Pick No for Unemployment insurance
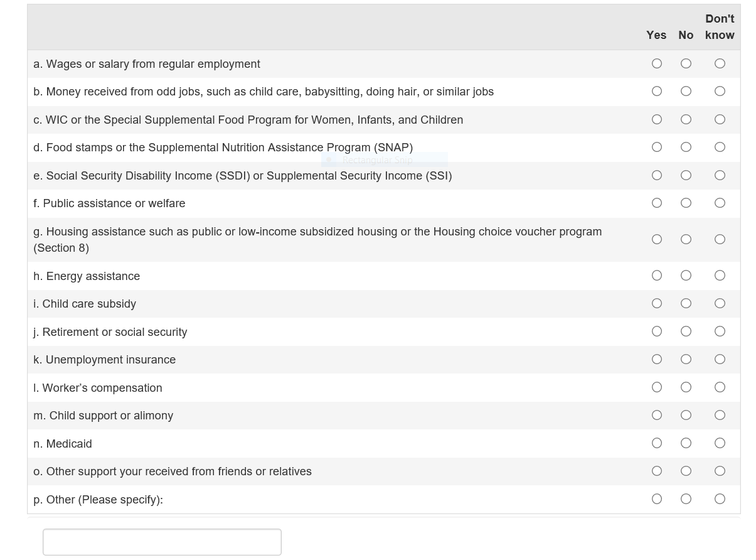 pyautogui.click(x=686, y=359)
